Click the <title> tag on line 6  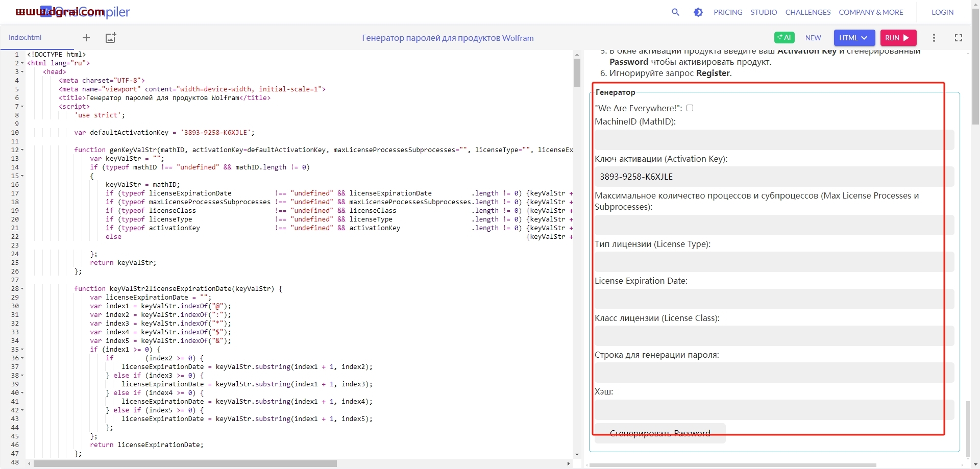pos(164,98)
